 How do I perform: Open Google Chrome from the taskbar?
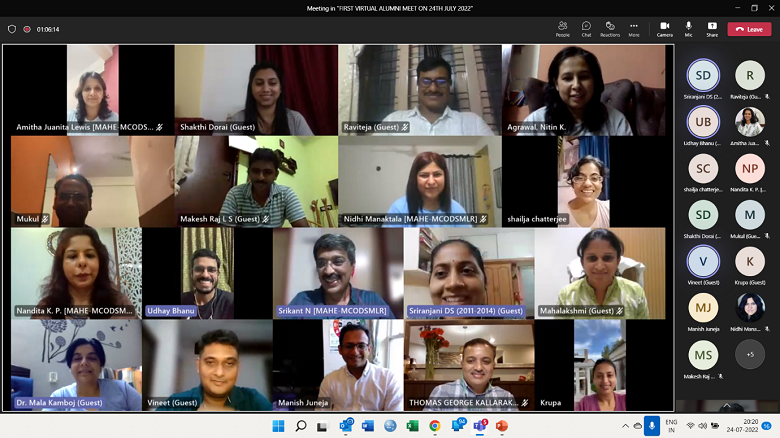[435, 426]
